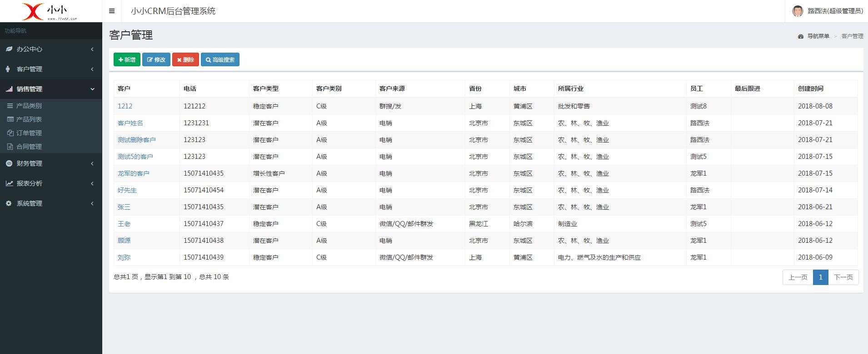Click the 报表分析 chart icon
868x354 pixels.
[x=9, y=183]
